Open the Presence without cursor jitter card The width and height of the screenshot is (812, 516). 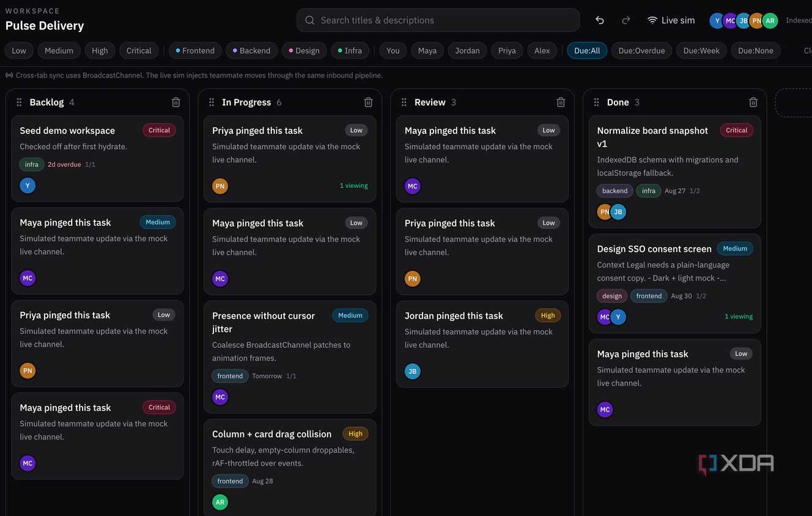point(290,357)
